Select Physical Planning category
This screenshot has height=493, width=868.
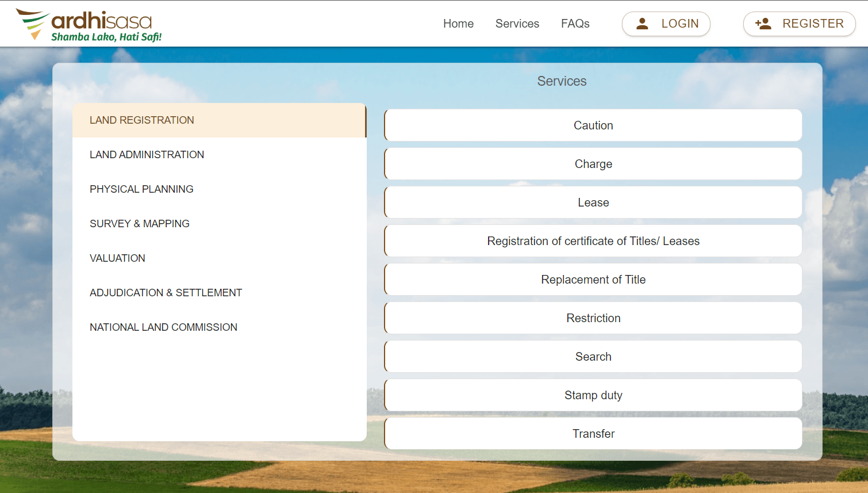pyautogui.click(x=220, y=189)
